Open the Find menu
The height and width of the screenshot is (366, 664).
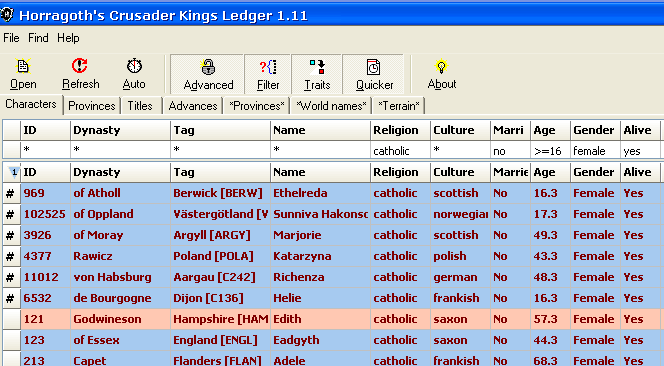tap(38, 38)
